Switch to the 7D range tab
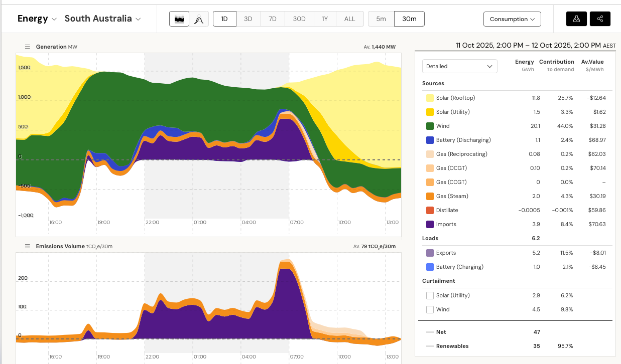Screen dimensions: 621x364 [273, 19]
